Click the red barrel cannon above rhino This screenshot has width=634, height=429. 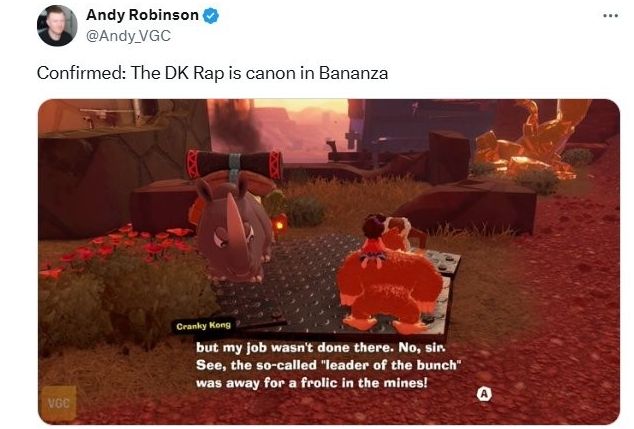[x=234, y=163]
